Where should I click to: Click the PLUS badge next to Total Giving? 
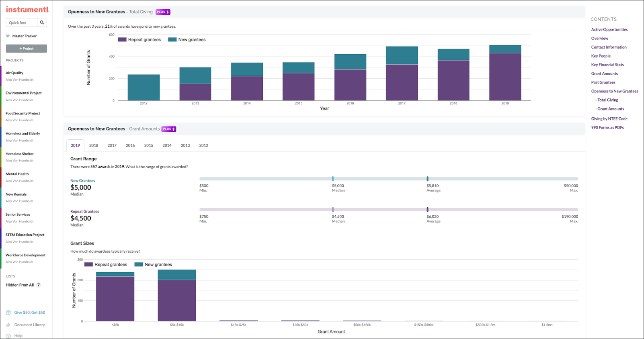[163, 12]
